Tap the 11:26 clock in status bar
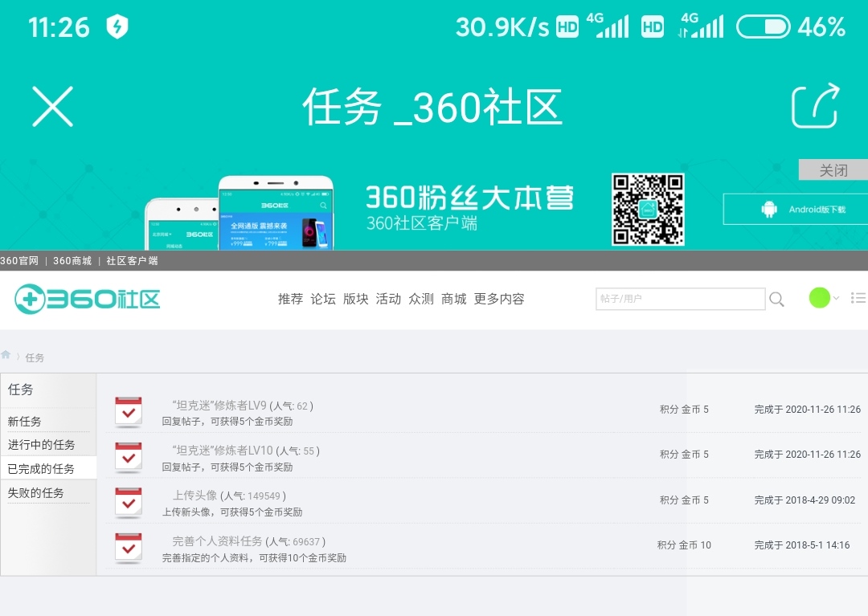This screenshot has width=868, height=616. (59, 27)
